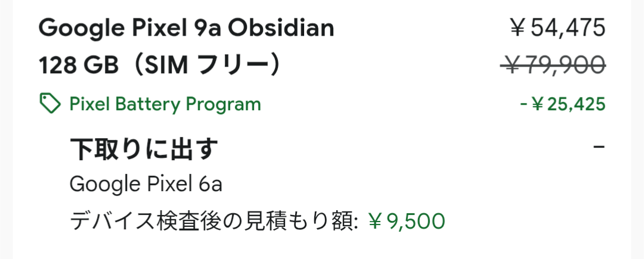Viewport: 644px width, 259px height.
Task: Click the word Program in promotion label
Action: click(x=223, y=104)
